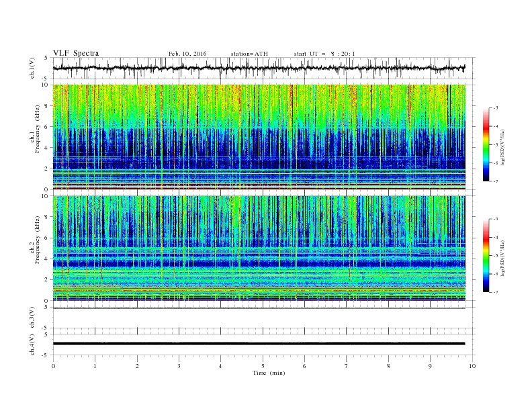Click the time axis tick label "3"
This screenshot has height=411, width=532.
179,366
